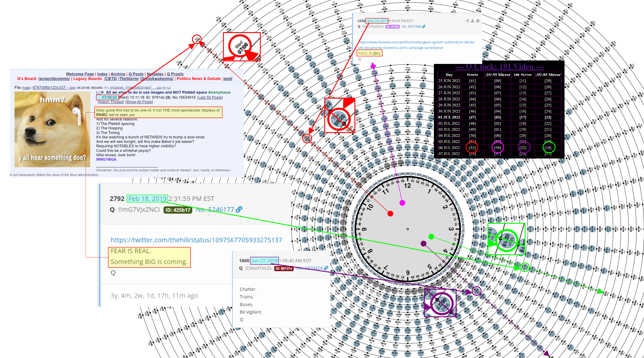Viewport: 644px width, 358px height.
Task: Click the chain link icon beside No. 1920424
Action: (326, 268)
